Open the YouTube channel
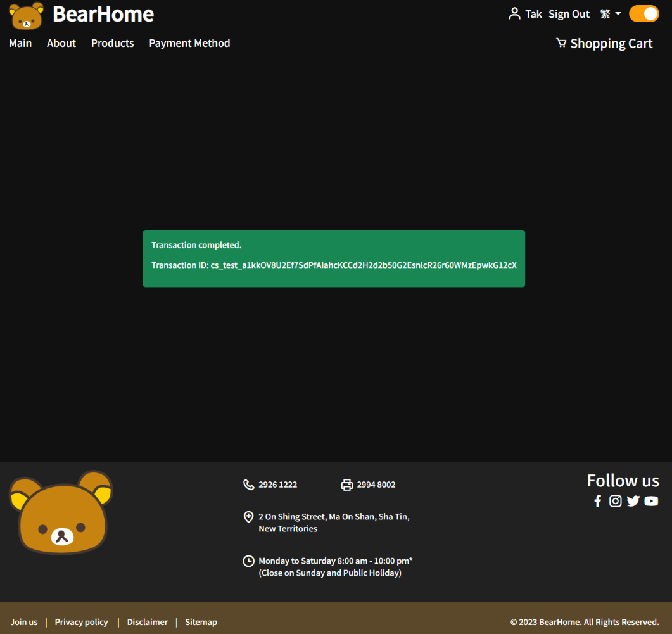Image resolution: width=672 pixels, height=634 pixels. (651, 501)
